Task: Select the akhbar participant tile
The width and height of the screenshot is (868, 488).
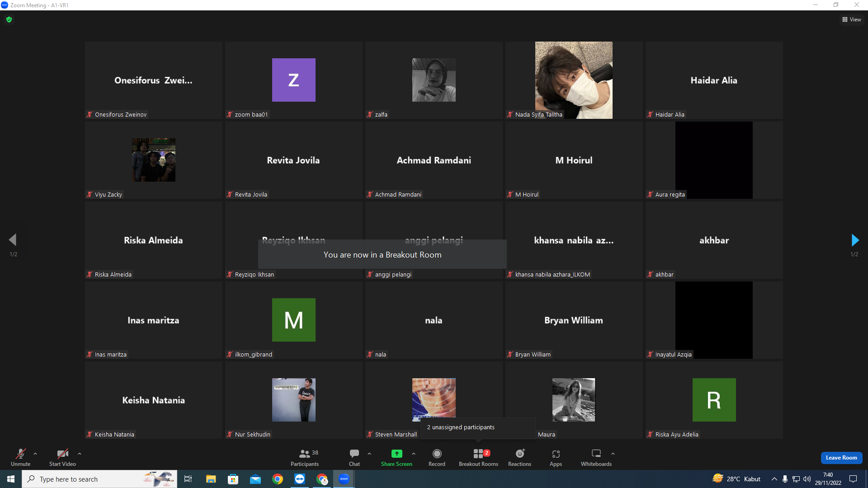Action: tap(714, 240)
